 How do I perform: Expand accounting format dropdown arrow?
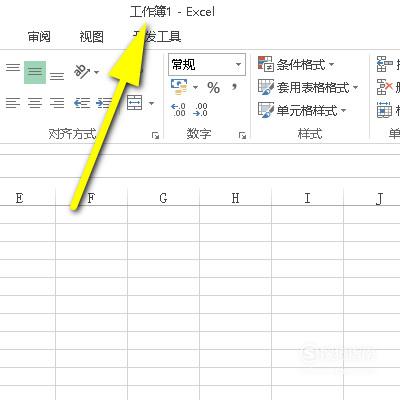(195, 88)
